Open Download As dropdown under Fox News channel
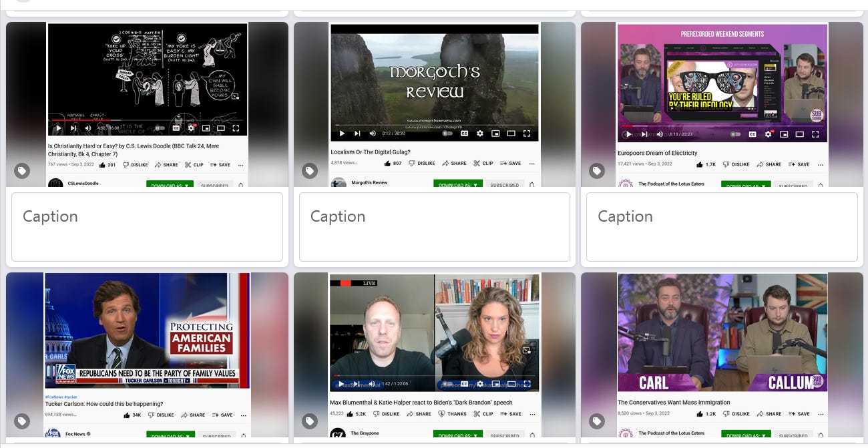868x448 pixels. 170,435
